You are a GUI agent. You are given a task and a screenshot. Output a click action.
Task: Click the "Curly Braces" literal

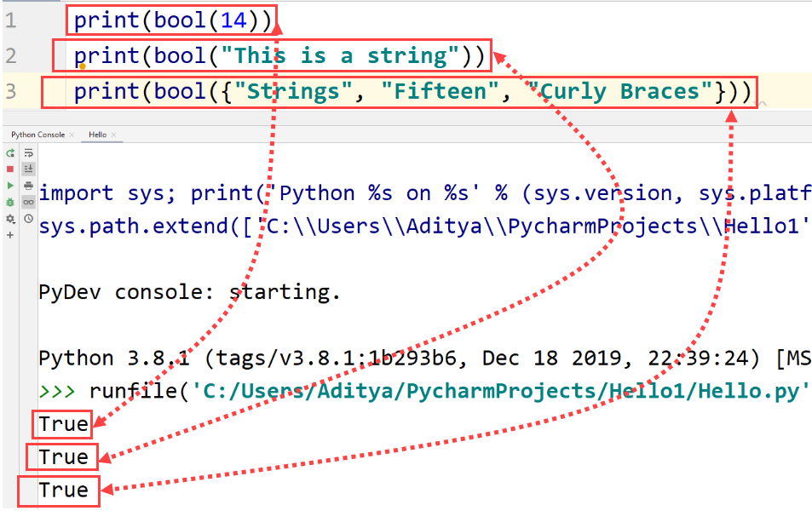coord(620,91)
